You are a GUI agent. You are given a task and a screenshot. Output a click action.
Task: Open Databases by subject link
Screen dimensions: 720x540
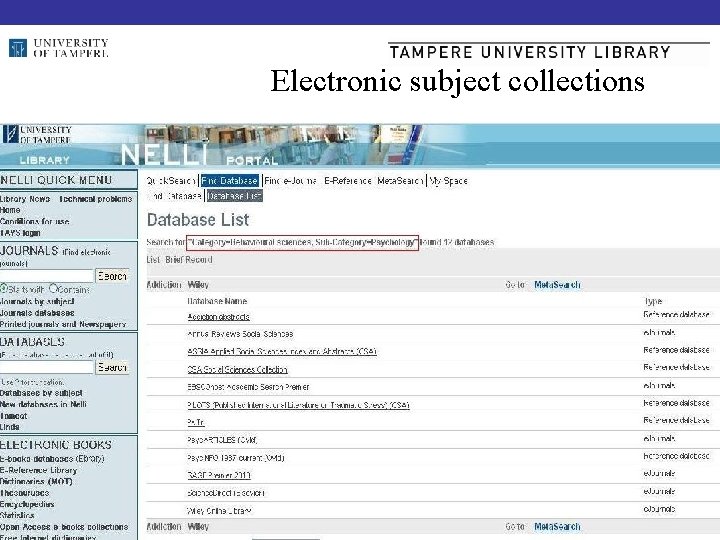tap(41, 393)
